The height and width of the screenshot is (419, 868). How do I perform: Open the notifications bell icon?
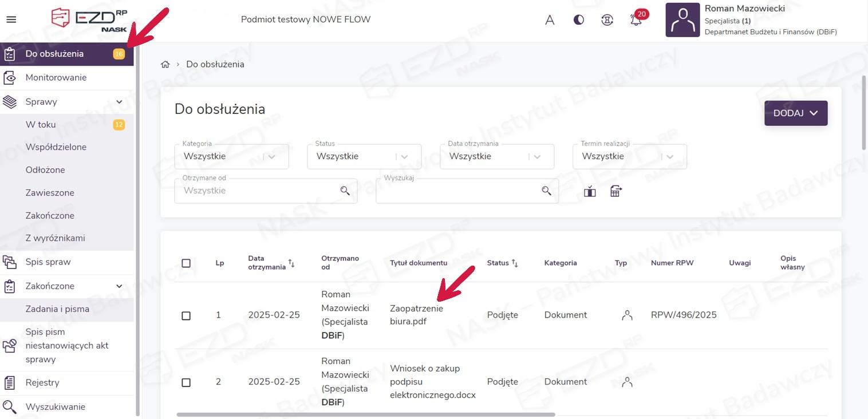[x=636, y=20]
